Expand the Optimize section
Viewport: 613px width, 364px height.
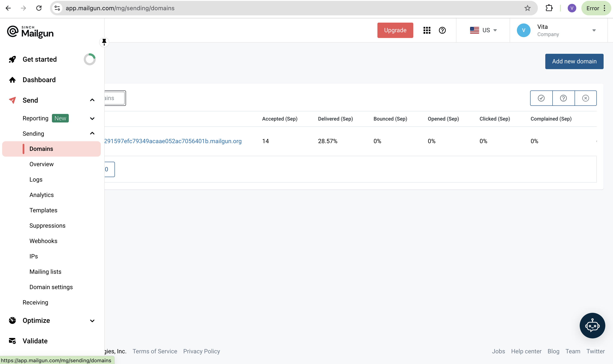click(x=92, y=321)
